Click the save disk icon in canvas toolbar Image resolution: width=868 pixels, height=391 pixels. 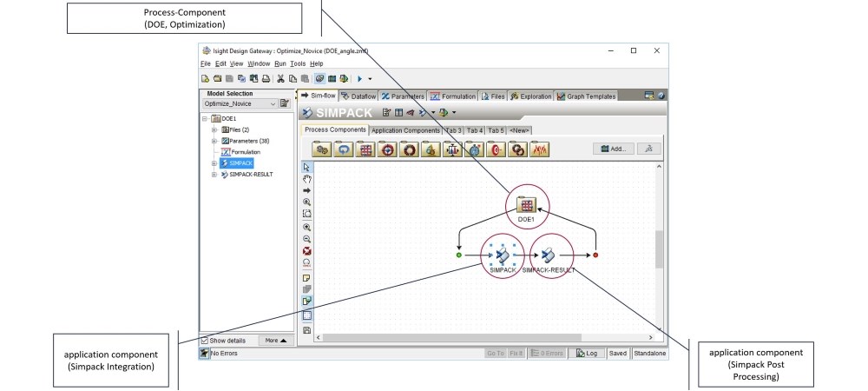[307, 330]
